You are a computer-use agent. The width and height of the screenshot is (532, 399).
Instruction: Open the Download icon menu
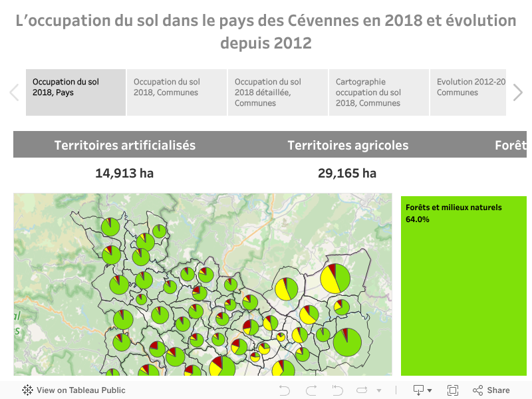point(418,390)
